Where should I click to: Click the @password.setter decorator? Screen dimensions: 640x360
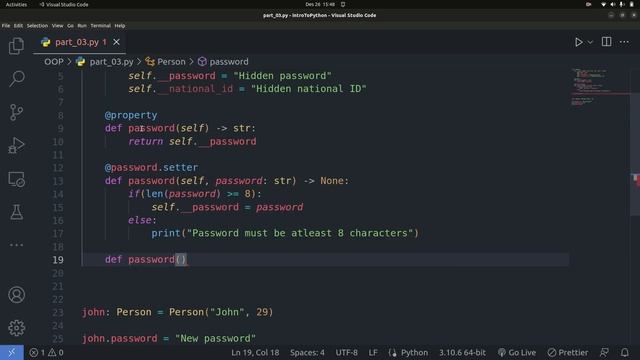click(151, 167)
